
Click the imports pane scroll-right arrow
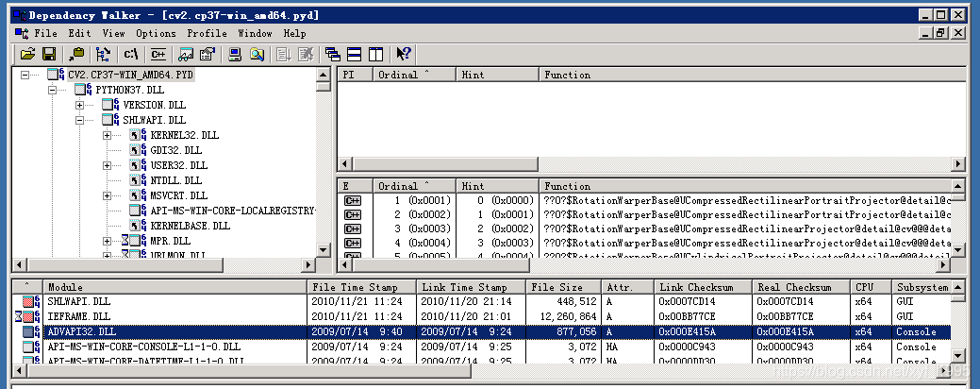(x=958, y=164)
